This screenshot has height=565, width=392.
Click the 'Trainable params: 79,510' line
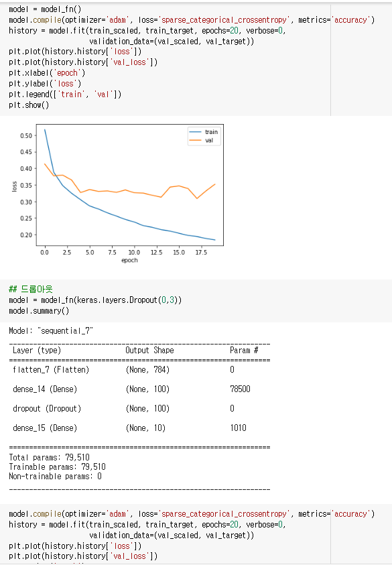point(57,467)
